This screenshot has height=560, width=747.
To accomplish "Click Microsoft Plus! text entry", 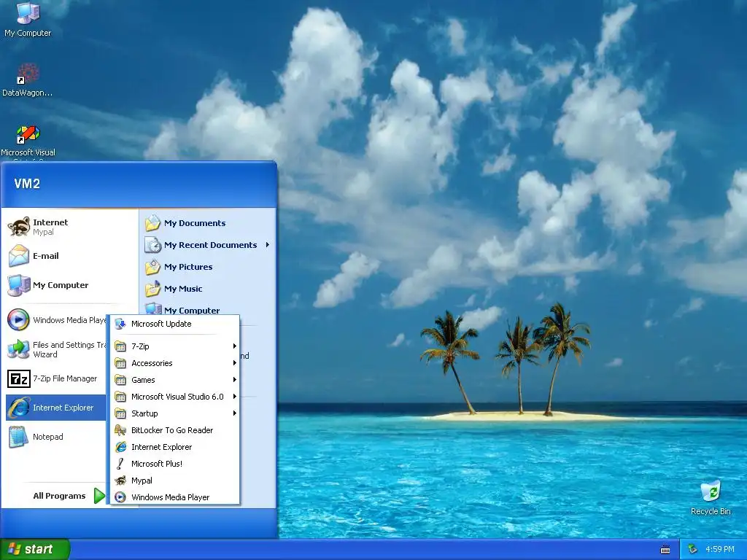I will [157, 463].
